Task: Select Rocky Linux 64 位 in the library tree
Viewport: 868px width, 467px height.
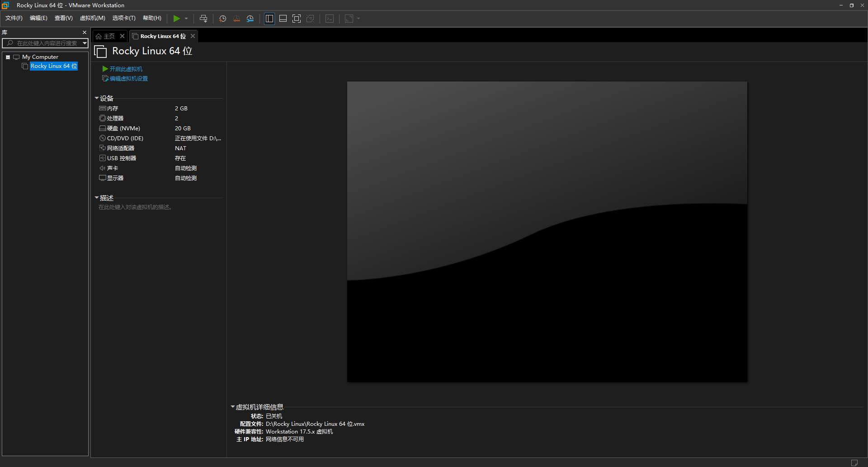Action: 54,66
